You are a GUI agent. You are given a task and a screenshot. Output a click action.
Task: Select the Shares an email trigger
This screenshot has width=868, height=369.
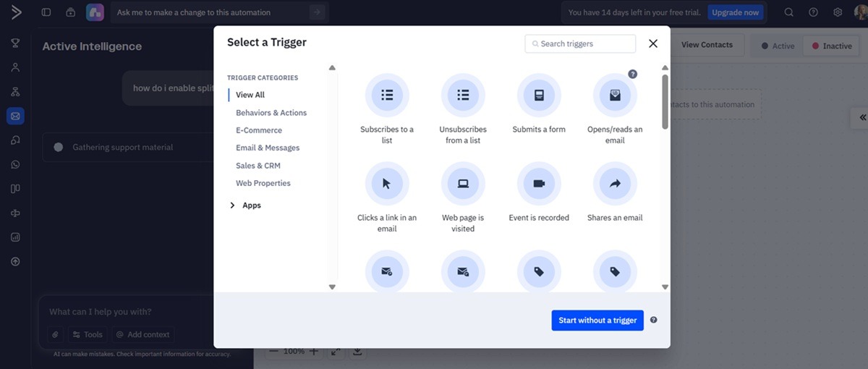click(x=615, y=192)
